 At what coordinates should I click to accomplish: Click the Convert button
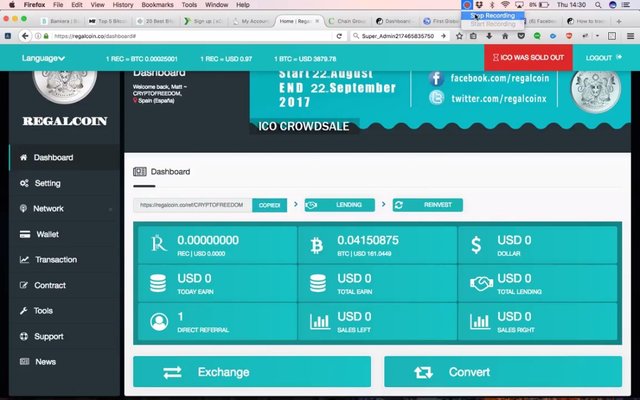tap(503, 372)
